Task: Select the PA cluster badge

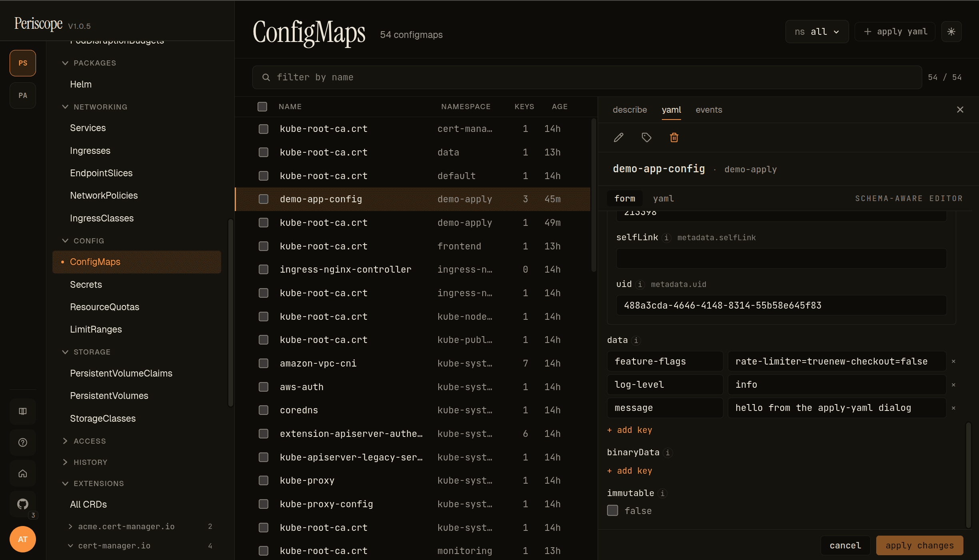Action: (x=23, y=96)
